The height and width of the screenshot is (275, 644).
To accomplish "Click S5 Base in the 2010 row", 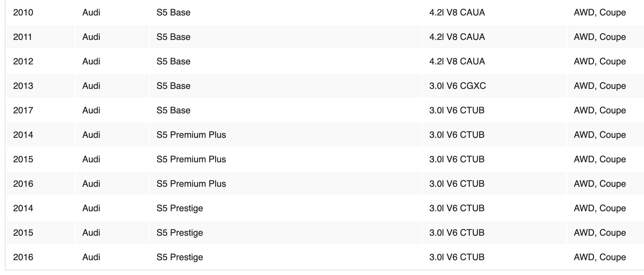I will pos(173,13).
